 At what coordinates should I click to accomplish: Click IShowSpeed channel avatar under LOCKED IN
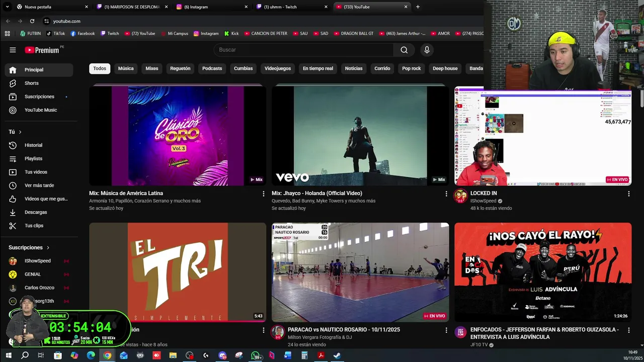pyautogui.click(x=460, y=196)
